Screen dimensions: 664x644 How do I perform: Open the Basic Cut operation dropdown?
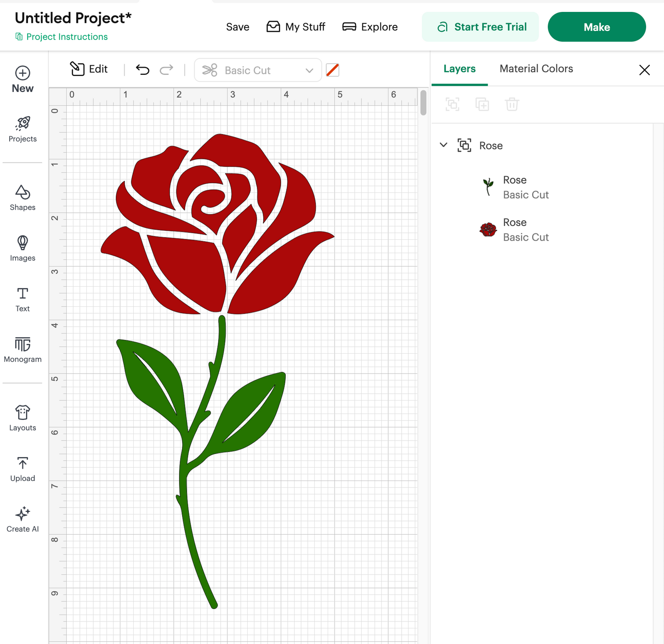coord(258,70)
